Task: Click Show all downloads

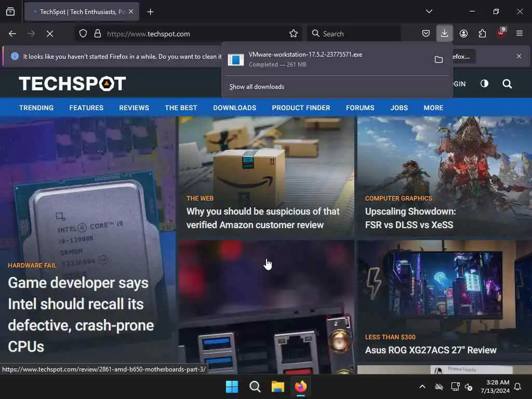Action: 257,87
